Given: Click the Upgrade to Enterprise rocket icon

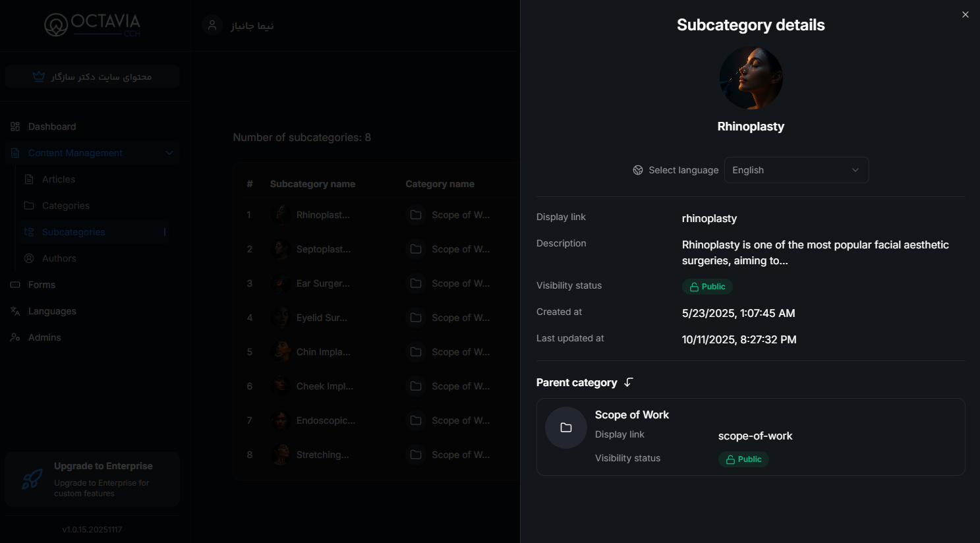Looking at the screenshot, I should (x=32, y=479).
